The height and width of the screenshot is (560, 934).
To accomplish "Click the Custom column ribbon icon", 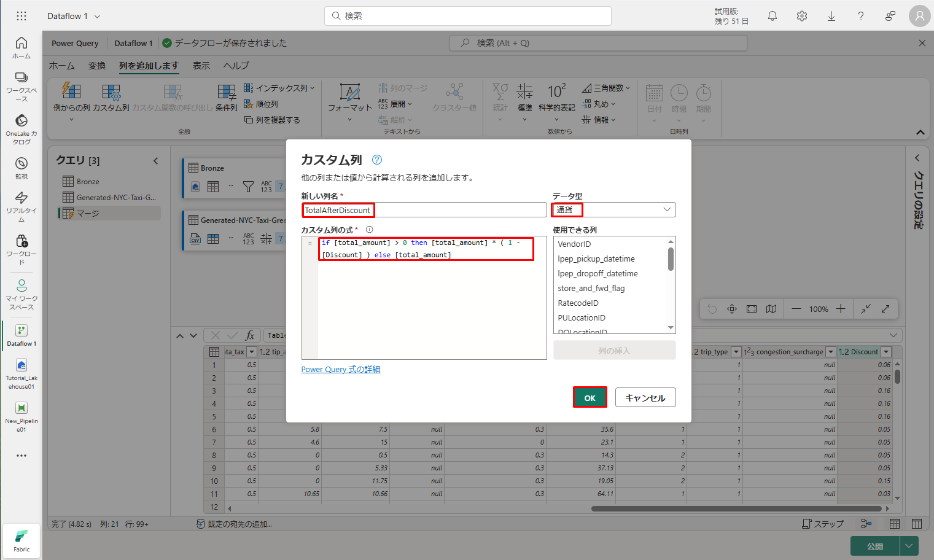I will tap(111, 98).
